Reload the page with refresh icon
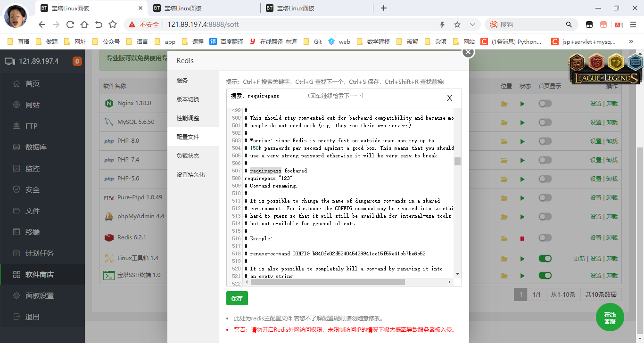 [x=70, y=24]
